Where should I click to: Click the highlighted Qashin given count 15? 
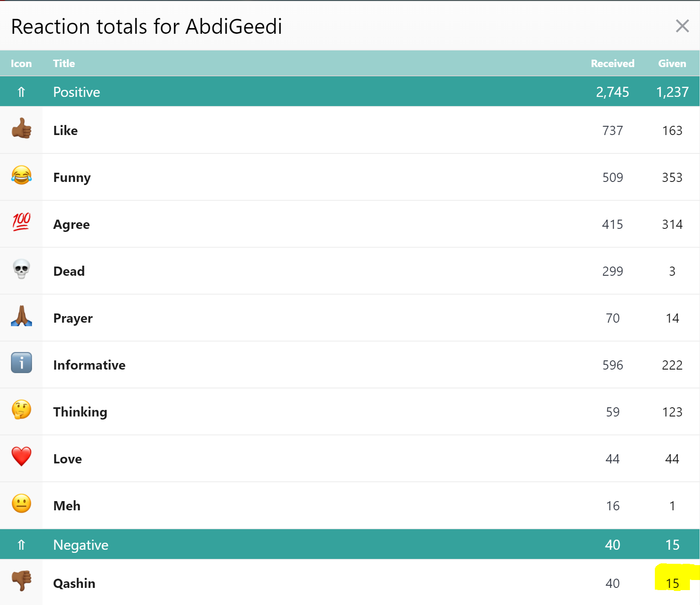(672, 584)
